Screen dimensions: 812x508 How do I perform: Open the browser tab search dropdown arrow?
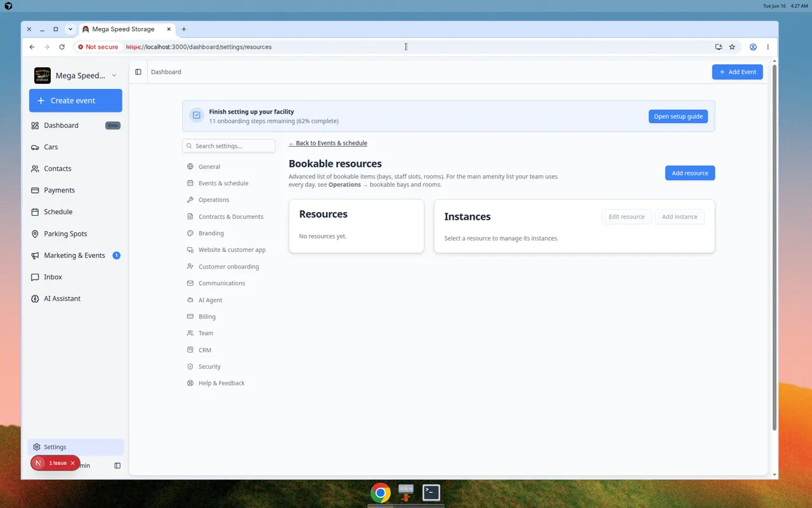70,29
